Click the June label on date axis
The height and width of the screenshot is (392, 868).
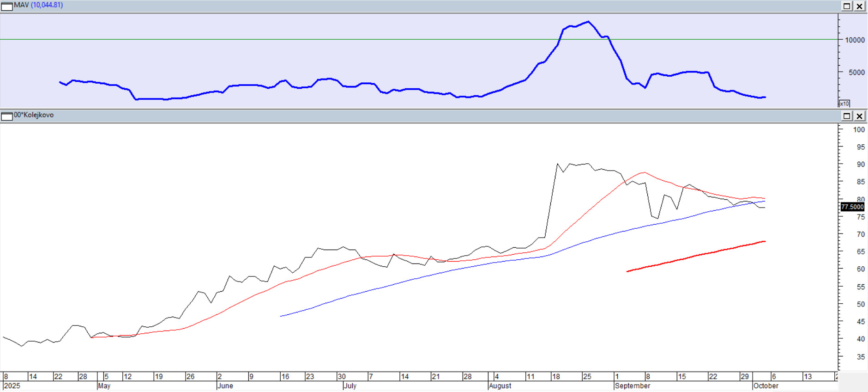tap(225, 386)
